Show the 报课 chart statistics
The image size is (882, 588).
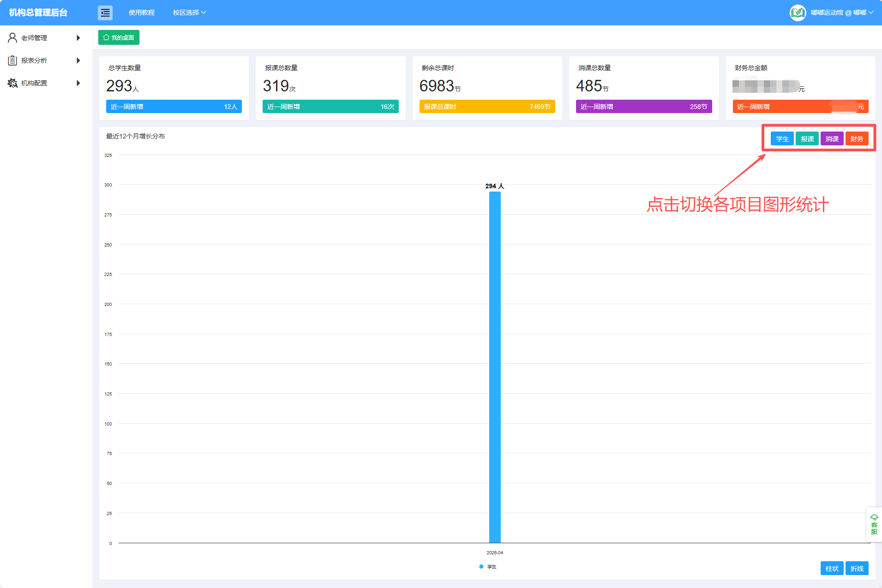(807, 139)
